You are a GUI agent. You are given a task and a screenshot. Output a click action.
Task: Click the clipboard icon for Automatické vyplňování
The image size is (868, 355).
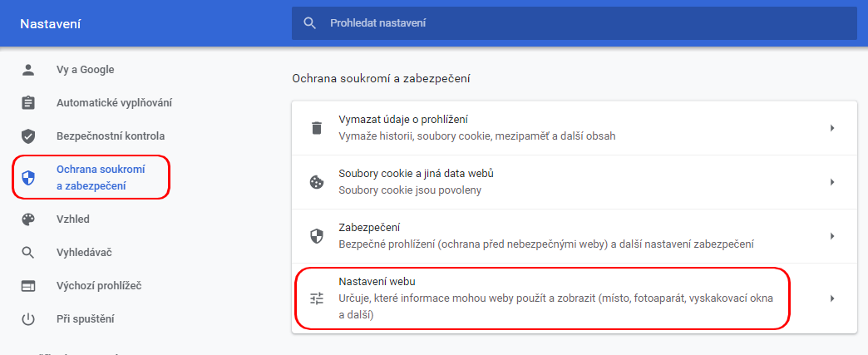point(28,103)
